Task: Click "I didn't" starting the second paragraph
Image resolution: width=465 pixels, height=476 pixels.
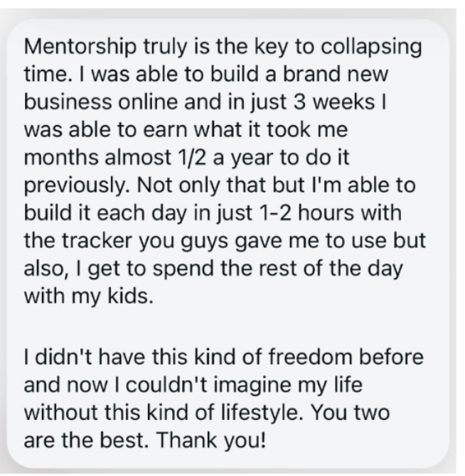Action: tap(51, 358)
